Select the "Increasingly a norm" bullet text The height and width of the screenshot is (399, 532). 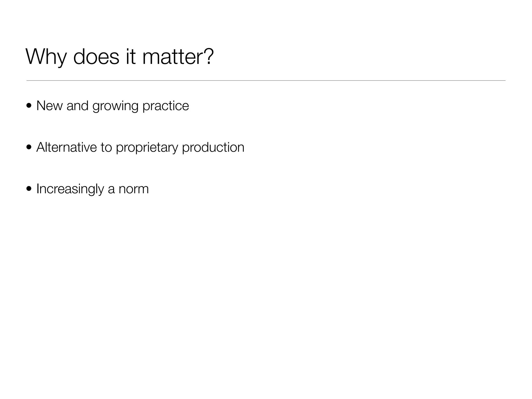coord(92,189)
